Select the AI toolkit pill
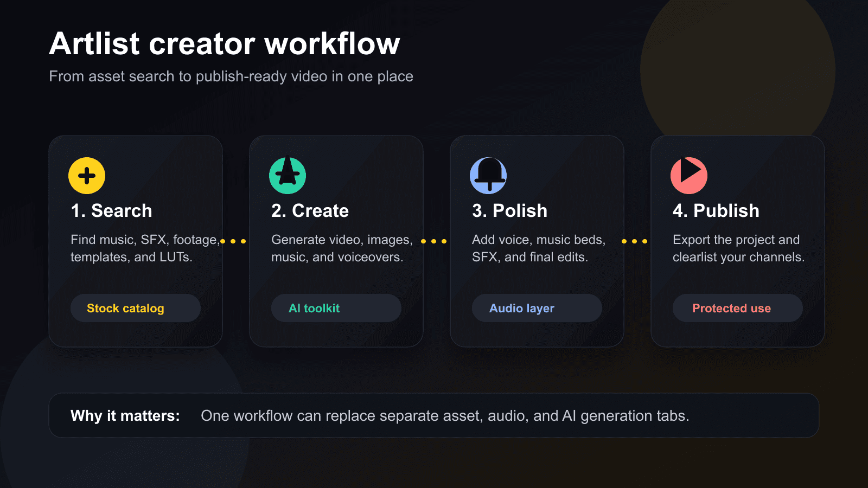This screenshot has width=868, height=488. click(336, 308)
